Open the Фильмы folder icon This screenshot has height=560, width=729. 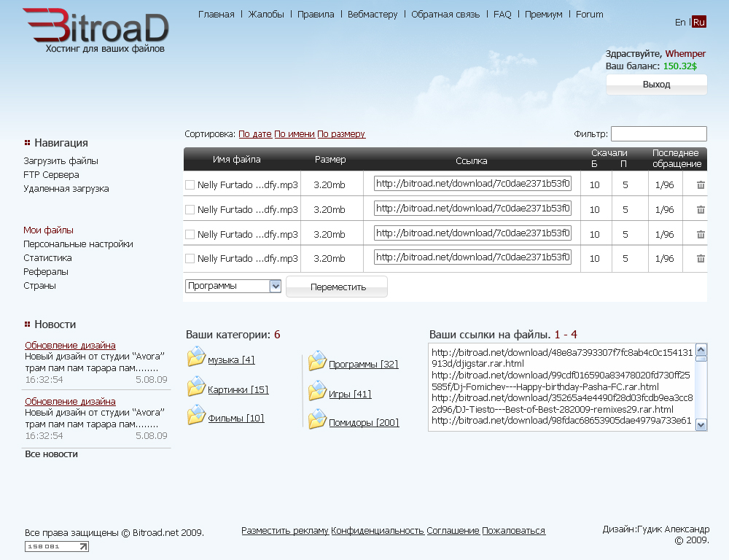pos(196,415)
